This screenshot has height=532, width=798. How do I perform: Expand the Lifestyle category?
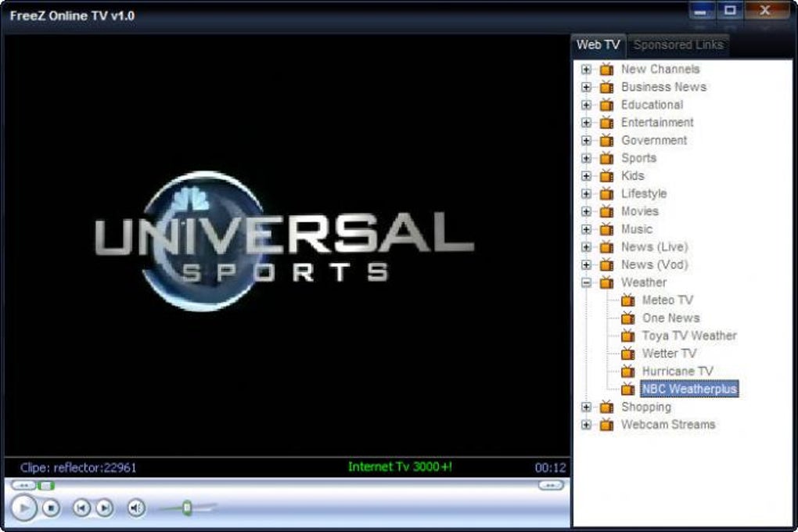point(586,194)
